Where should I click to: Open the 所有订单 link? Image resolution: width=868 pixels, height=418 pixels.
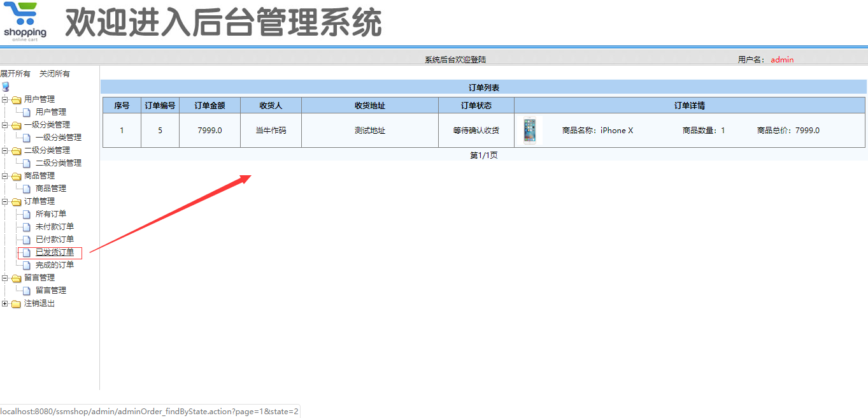[51, 214]
